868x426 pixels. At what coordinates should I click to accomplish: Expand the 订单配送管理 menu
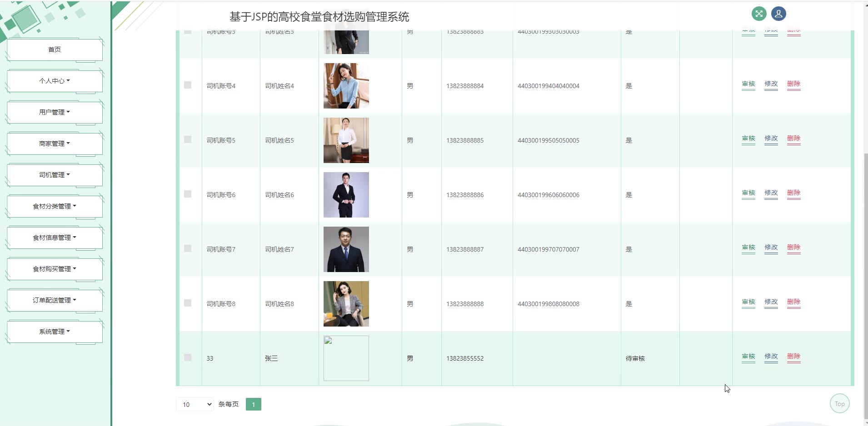55,300
